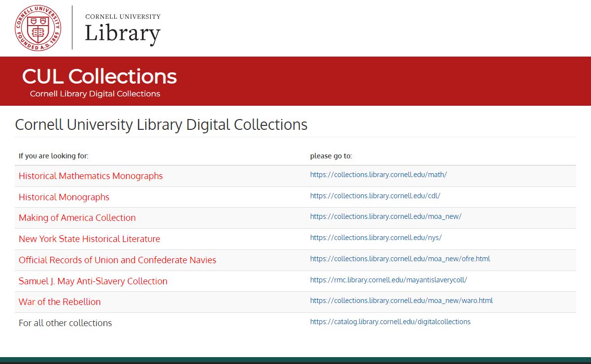Follow the moa_new/ofre.html URL link
Viewport: 591px width, 364px height.
pyautogui.click(x=400, y=258)
